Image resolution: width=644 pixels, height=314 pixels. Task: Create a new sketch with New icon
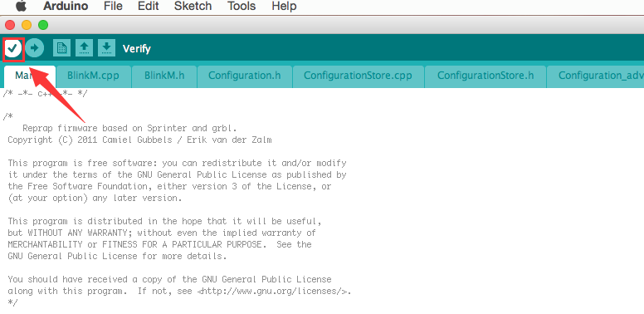pyautogui.click(x=61, y=48)
